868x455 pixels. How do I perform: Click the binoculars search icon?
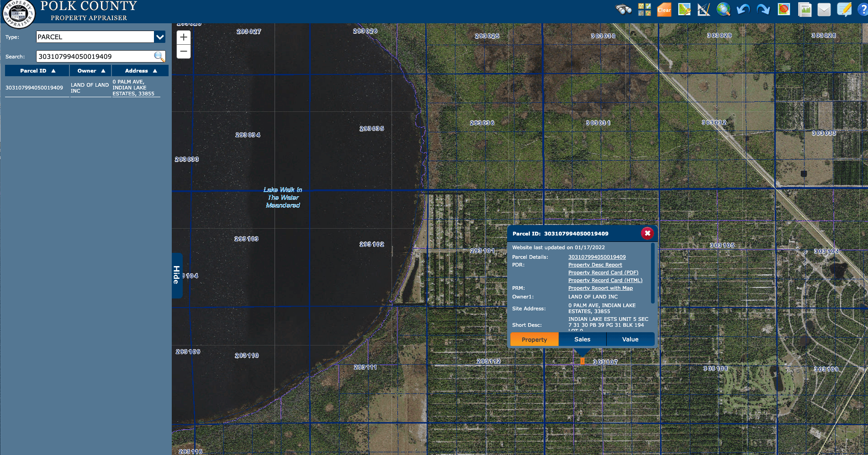624,10
